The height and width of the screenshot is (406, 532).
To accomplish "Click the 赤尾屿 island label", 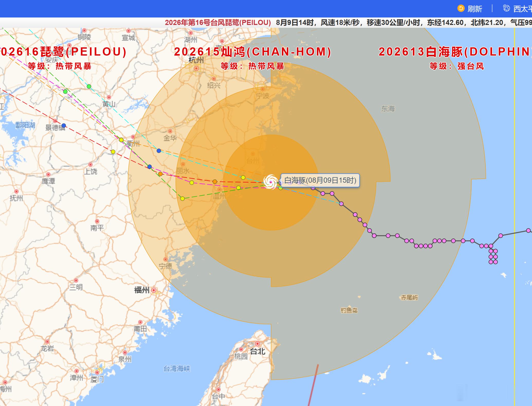I will point(409,298).
